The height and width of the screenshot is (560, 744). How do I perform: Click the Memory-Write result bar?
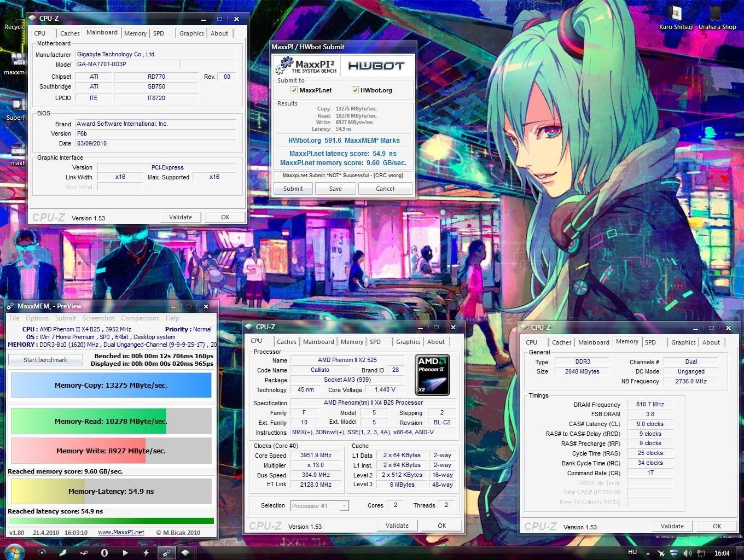(111, 451)
